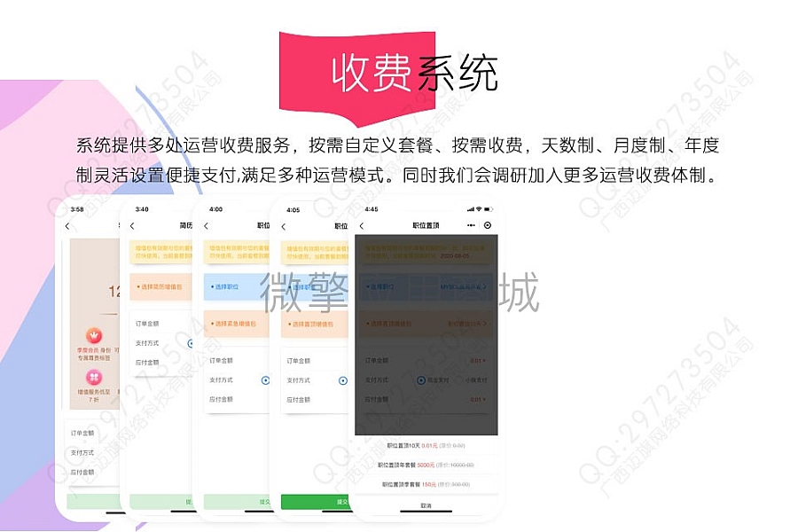Click the circular close-target icon beside three dots
The height and width of the screenshot is (532, 798).
pyautogui.click(x=488, y=225)
